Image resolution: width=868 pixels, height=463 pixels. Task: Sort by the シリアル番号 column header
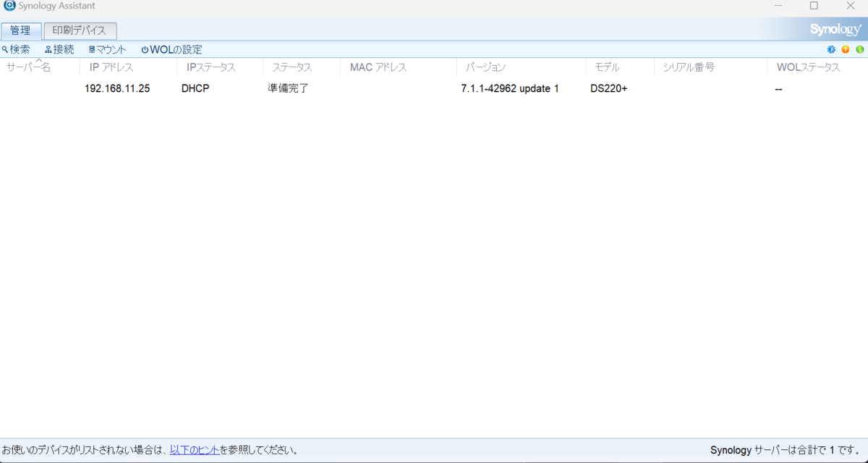pyautogui.click(x=710, y=67)
